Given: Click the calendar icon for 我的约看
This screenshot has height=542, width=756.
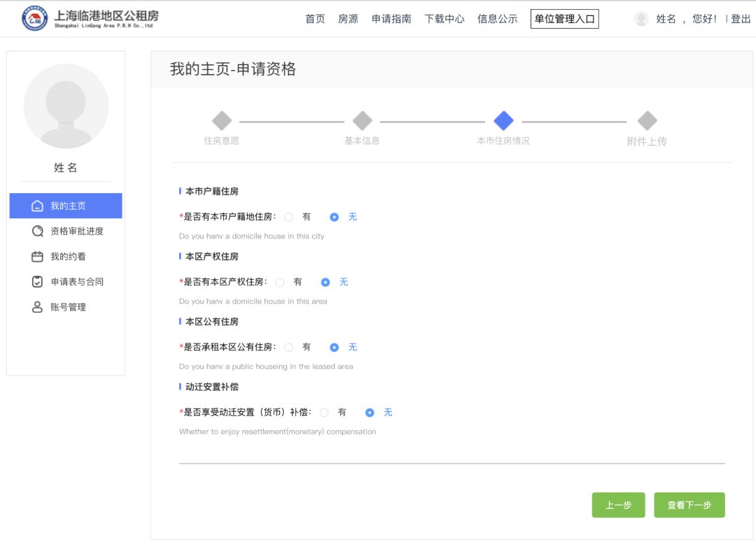Looking at the screenshot, I should tap(38, 257).
